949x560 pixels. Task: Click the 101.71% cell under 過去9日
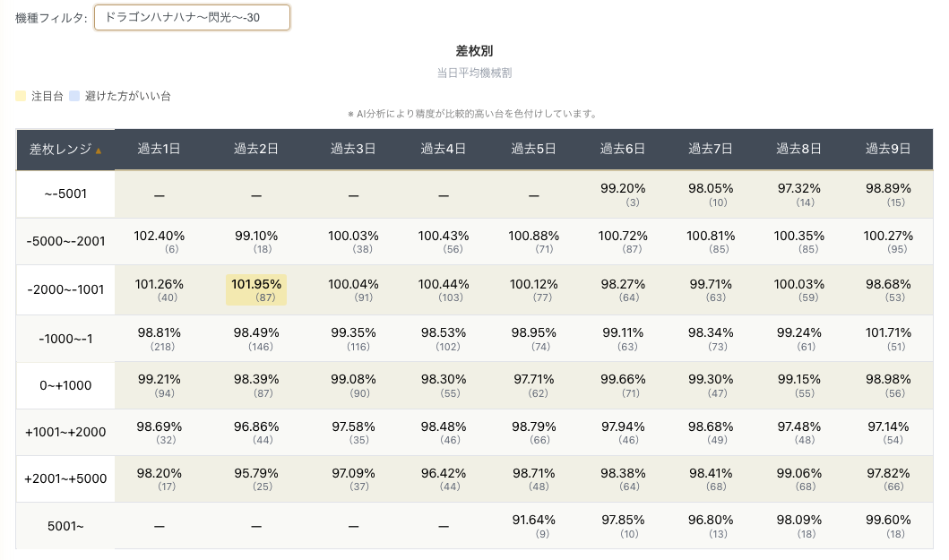(x=888, y=339)
